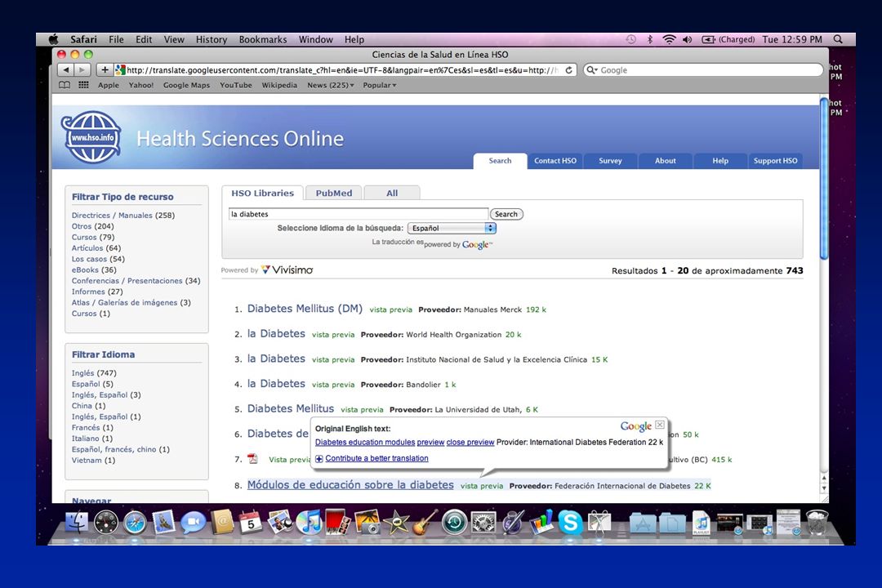Switch to the PubMed tab
The height and width of the screenshot is (588, 882).
pos(333,193)
